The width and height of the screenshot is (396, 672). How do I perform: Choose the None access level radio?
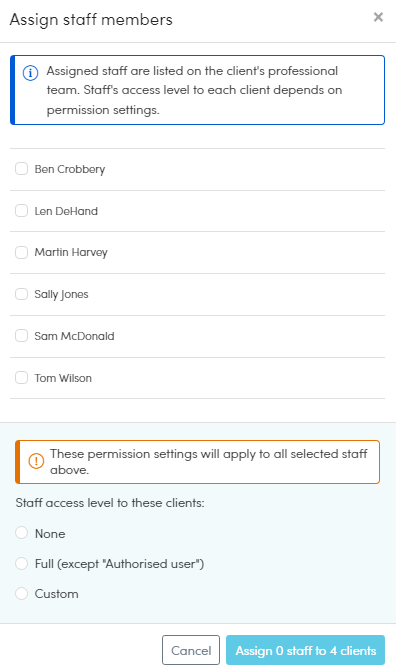click(21, 533)
